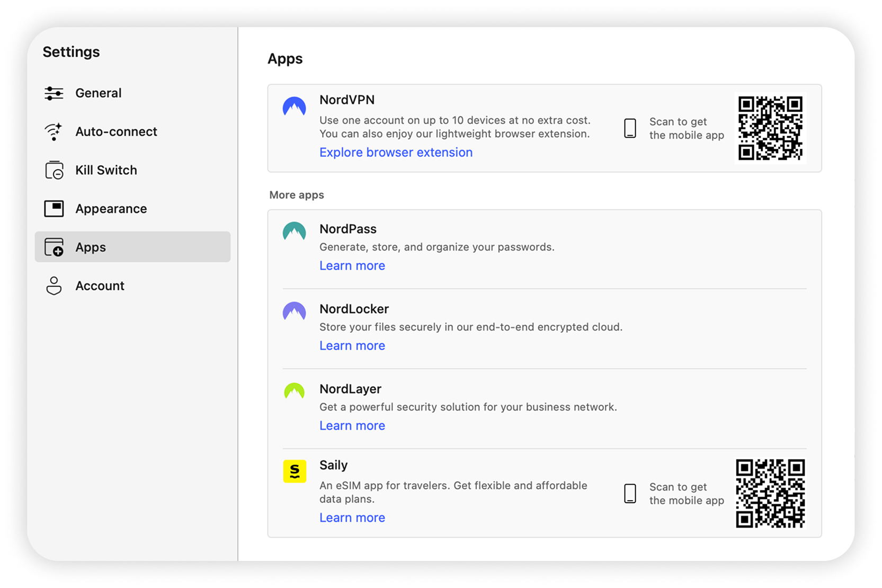The image size is (882, 588).
Task: Click the NordVPN mountain logo icon
Action: (x=294, y=106)
